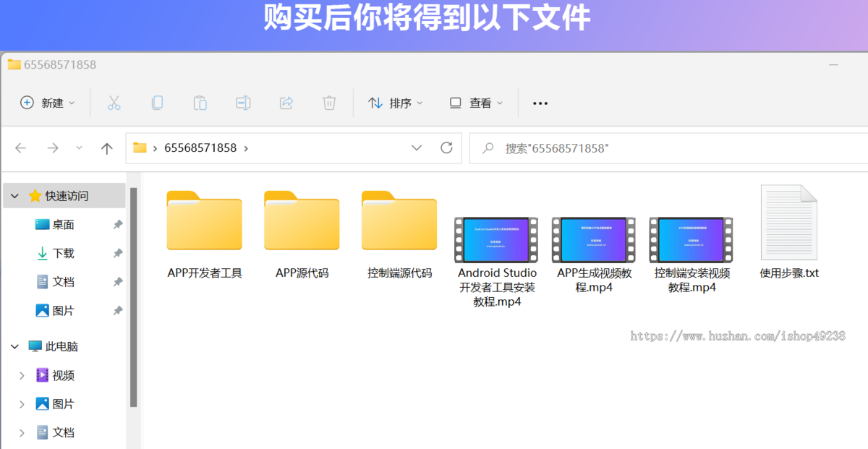Click chevron after 65568571858 in address bar
This screenshot has height=449, width=868.
tap(246, 147)
